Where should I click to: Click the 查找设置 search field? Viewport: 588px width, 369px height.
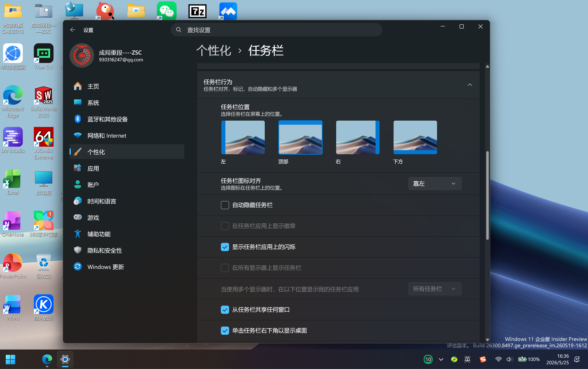coord(276,30)
